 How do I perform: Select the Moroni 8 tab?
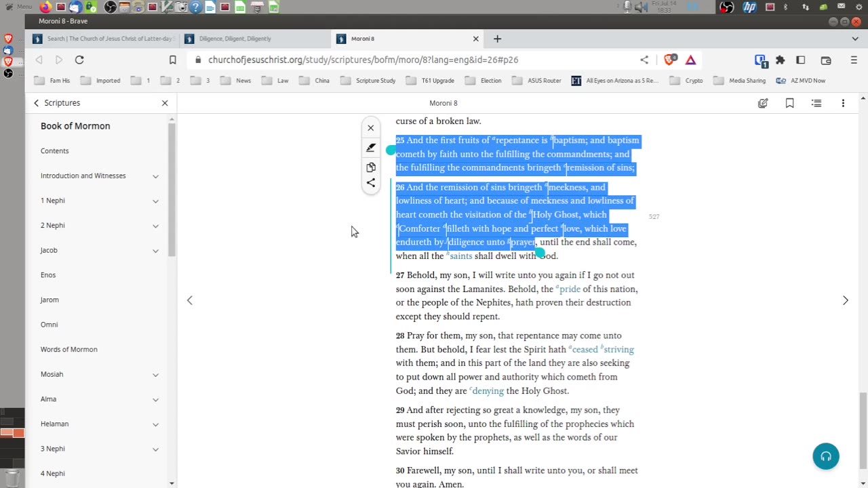408,39
